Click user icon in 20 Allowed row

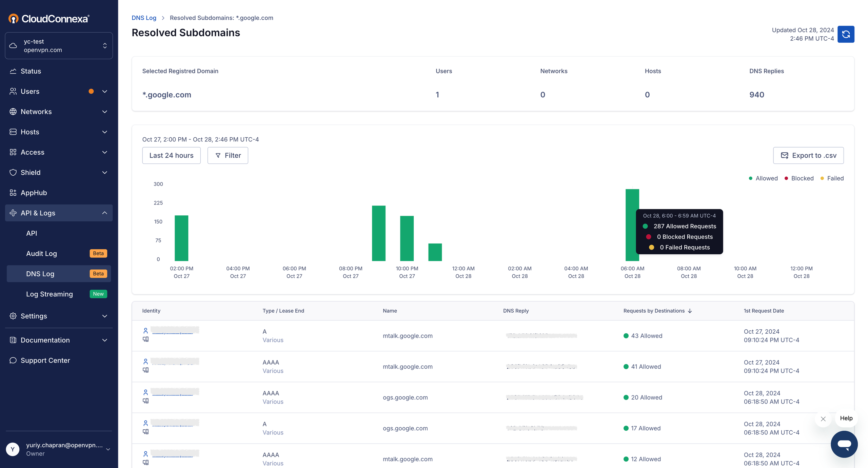tap(145, 392)
